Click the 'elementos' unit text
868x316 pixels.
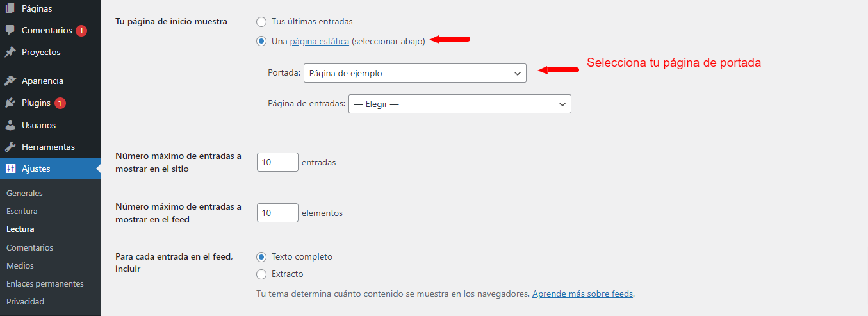[x=322, y=213]
